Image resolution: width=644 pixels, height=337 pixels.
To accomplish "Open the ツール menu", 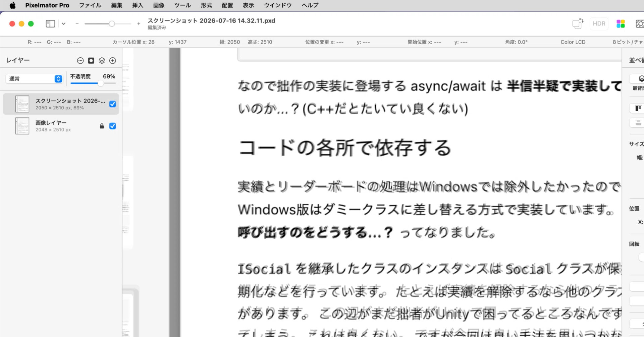I will click(x=182, y=5).
